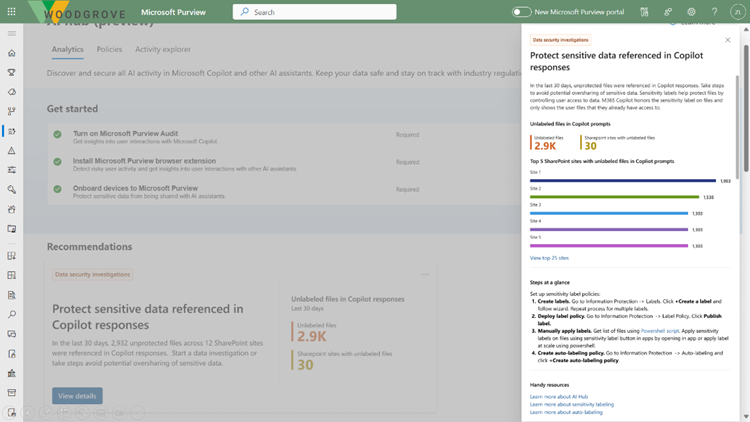This screenshot has width=750, height=422.
Task: Switch to the Policies tab
Action: [x=109, y=49]
